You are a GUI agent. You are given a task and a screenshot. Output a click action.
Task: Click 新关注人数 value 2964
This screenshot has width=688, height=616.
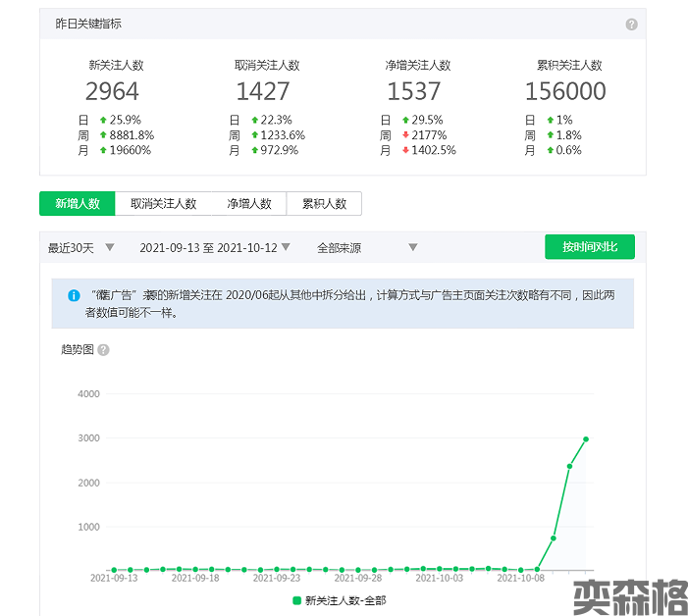(x=113, y=92)
